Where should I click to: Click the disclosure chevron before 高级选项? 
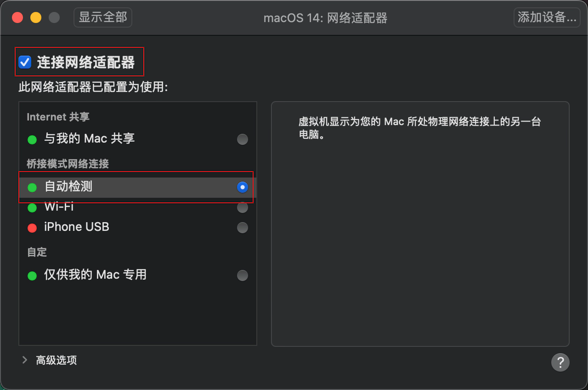[24, 361]
